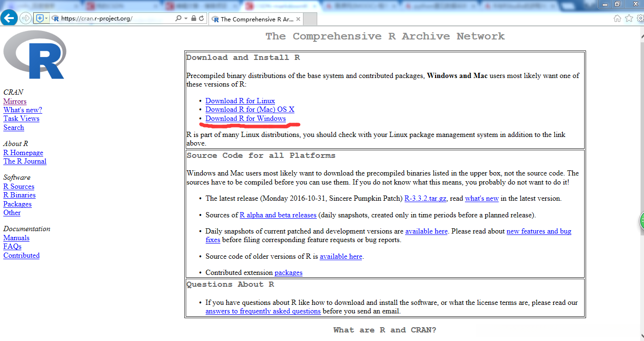644x341 pixels.
Task: Click the Software sidebar label
Action: coord(17,177)
